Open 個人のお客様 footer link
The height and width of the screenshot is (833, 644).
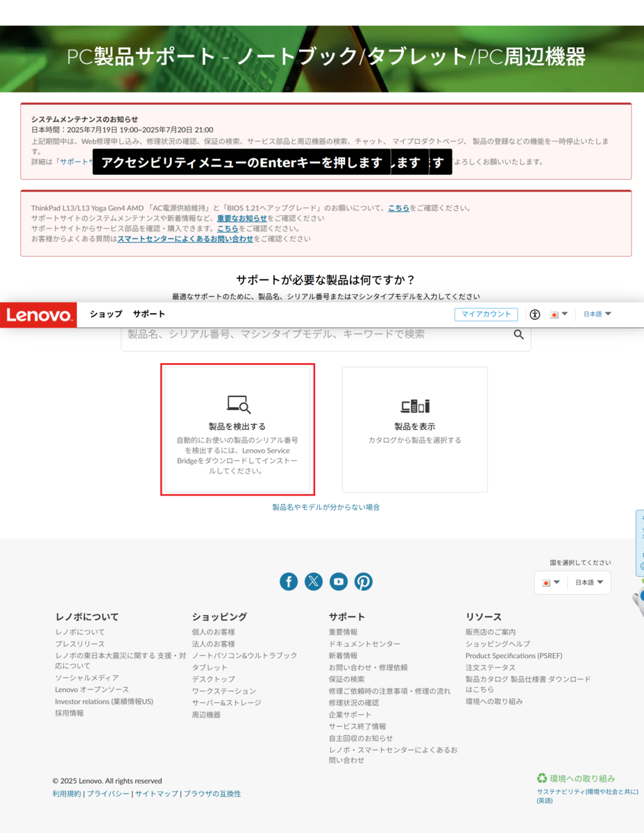pyautogui.click(x=214, y=632)
